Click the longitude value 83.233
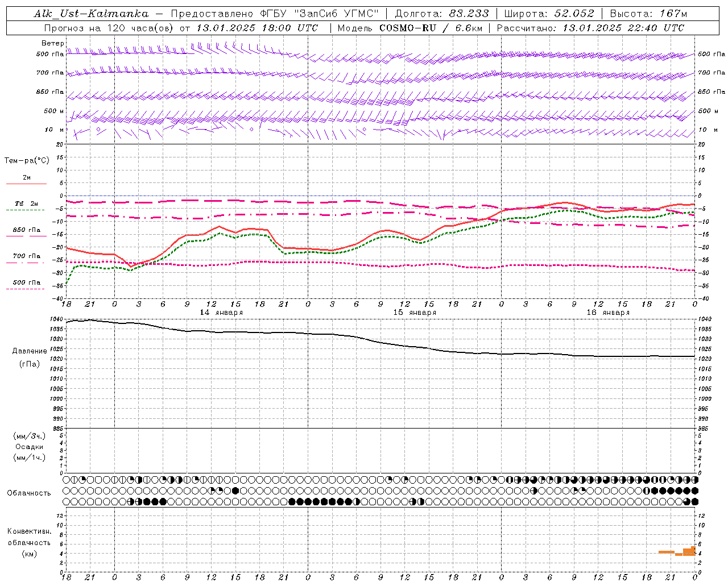 point(469,14)
